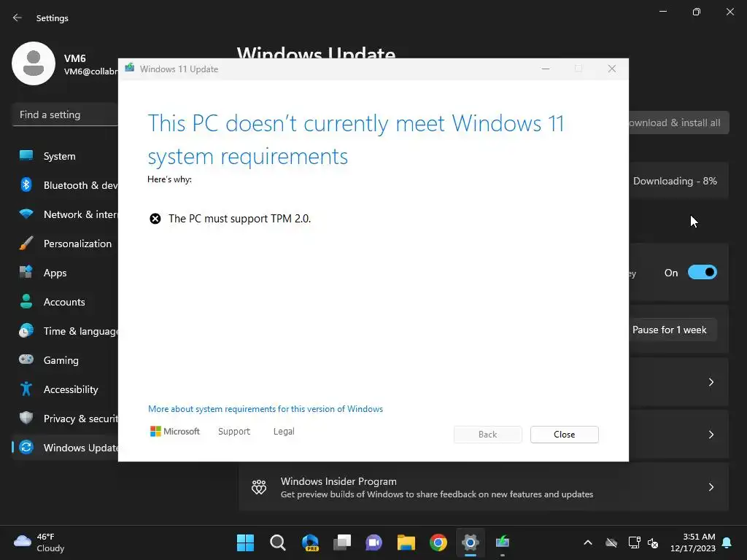Open the clock showing 3:51 AM

693,542
